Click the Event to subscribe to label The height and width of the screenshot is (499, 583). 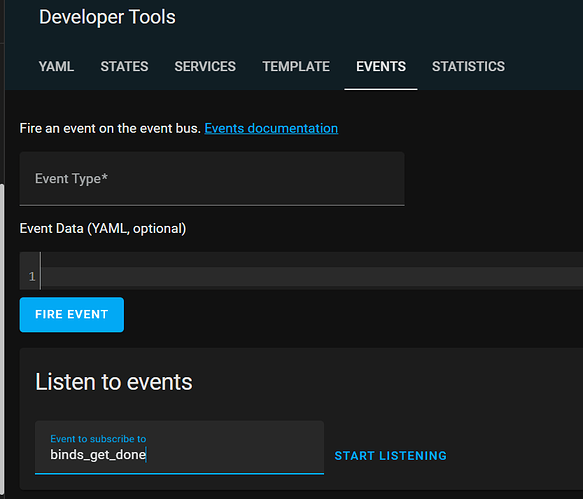pyautogui.click(x=98, y=439)
